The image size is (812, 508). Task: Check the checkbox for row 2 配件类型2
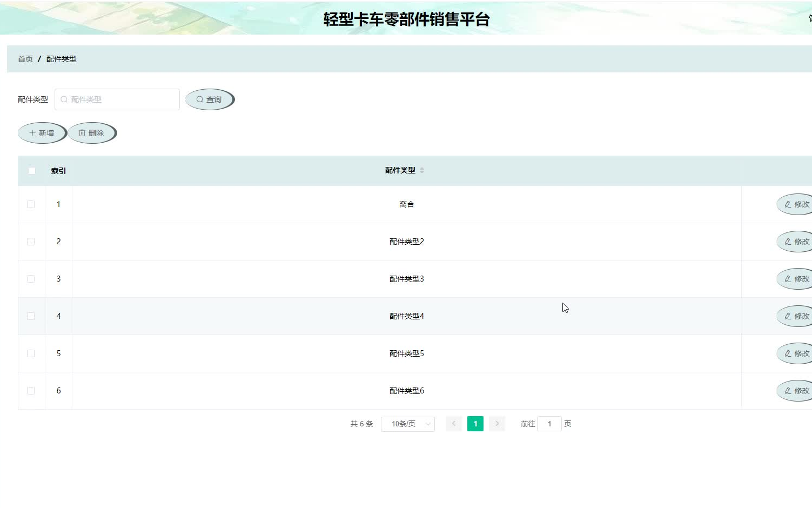[31, 242]
